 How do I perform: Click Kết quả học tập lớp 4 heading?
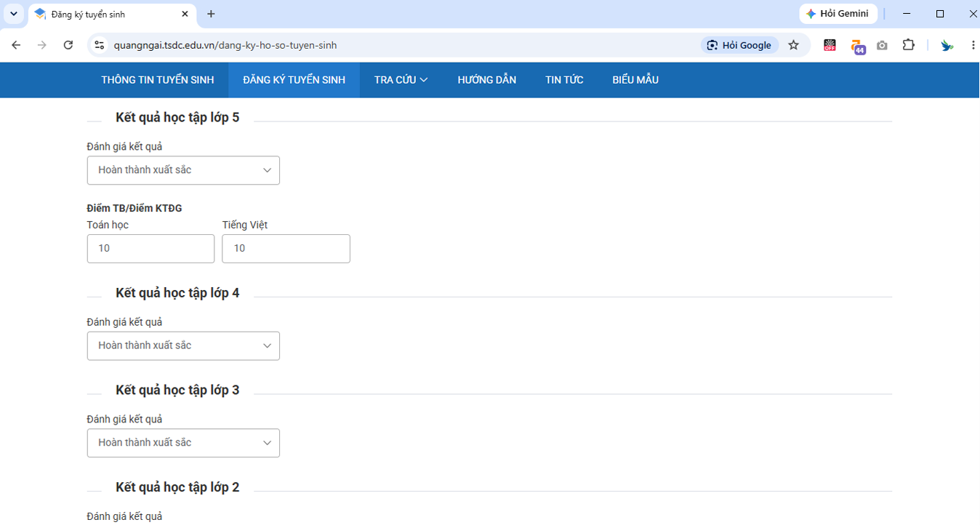pos(177,293)
